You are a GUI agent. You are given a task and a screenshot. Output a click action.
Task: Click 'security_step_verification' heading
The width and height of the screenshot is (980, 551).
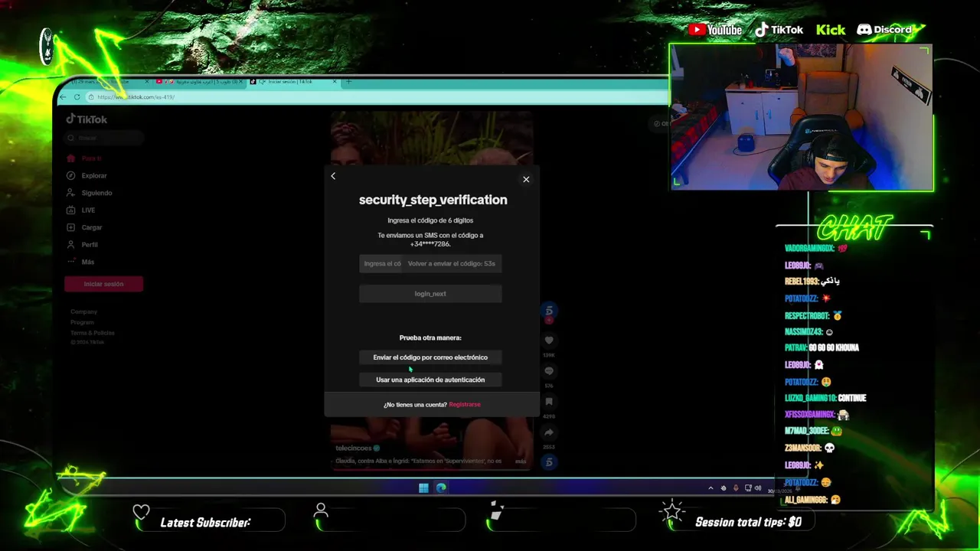(x=433, y=200)
